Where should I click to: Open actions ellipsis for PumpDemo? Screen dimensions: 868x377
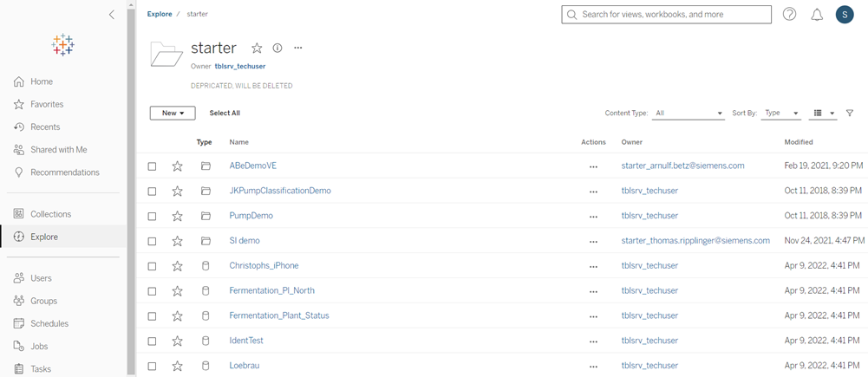593,217
